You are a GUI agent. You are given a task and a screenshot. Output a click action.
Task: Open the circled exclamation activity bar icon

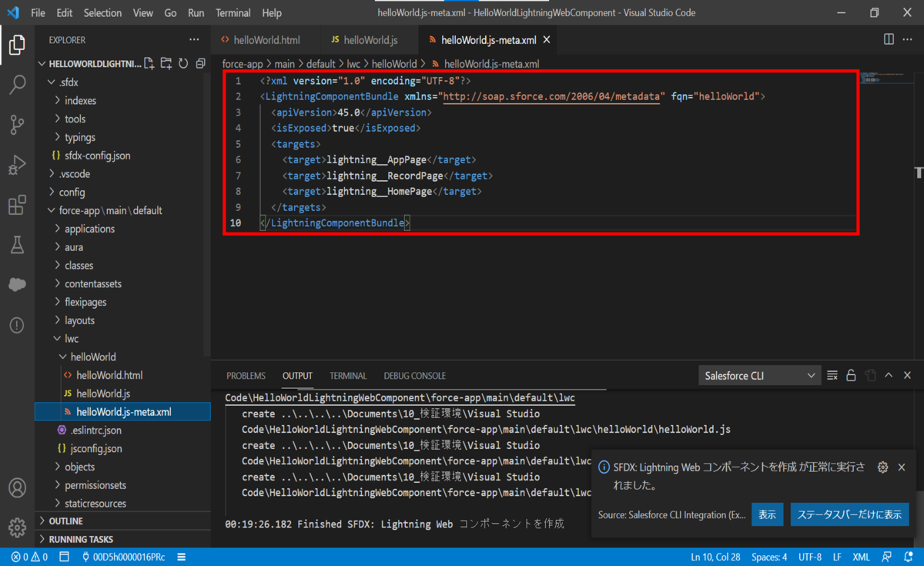17,325
